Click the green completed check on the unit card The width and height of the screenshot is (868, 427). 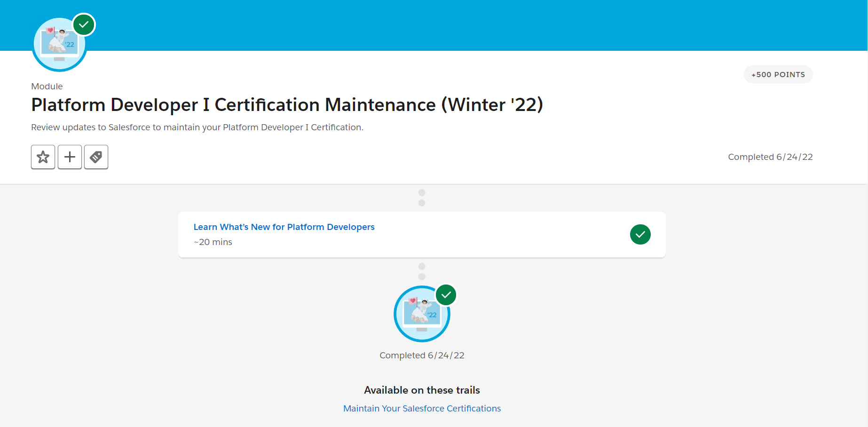point(640,234)
